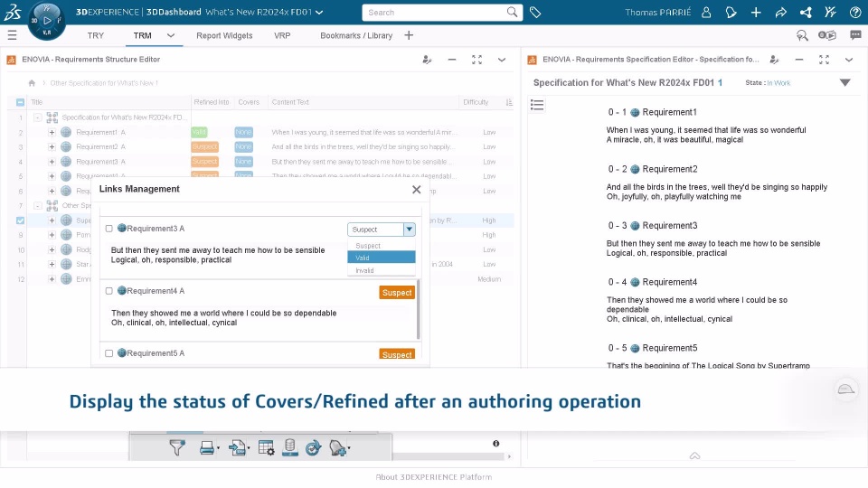Expand Requirement2 A row
This screenshot has width=868, height=488.
52,146
